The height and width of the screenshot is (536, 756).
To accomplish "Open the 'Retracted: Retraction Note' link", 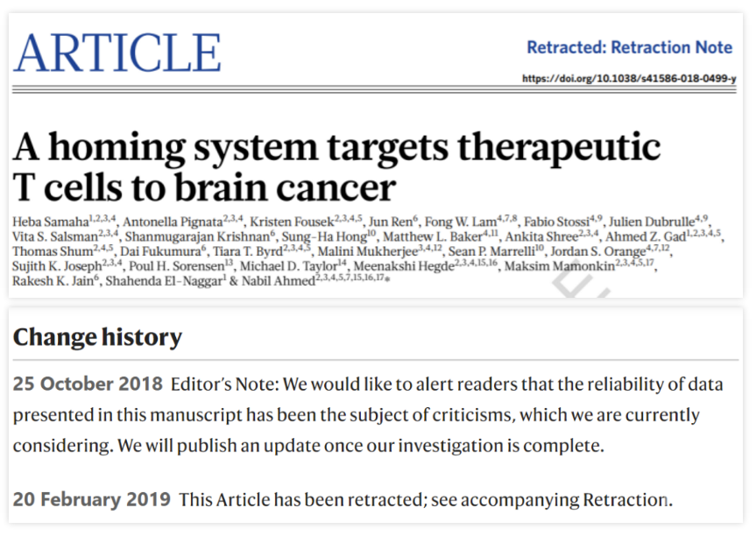I will [x=631, y=47].
